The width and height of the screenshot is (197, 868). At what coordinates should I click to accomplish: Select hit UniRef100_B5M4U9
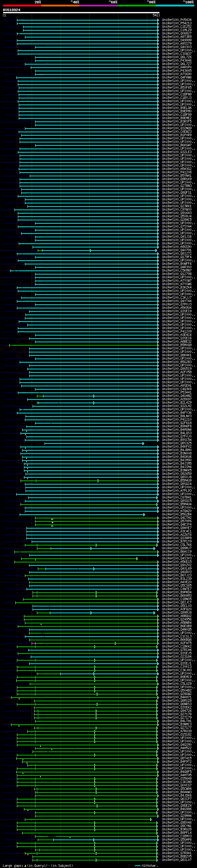(x=177, y=480)
